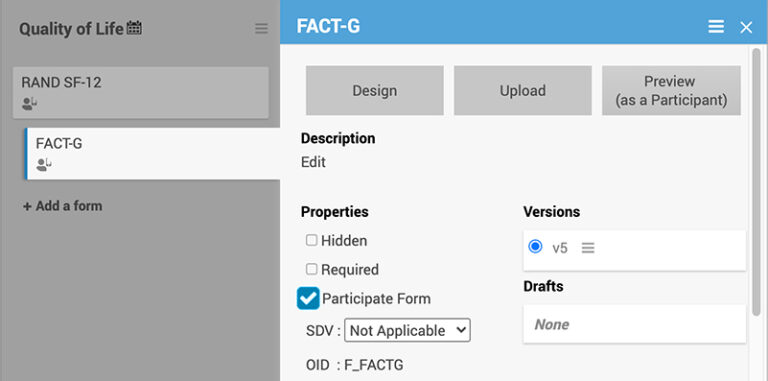768x381 pixels.
Task: Enable the Hidden checkbox
Action: click(x=312, y=240)
